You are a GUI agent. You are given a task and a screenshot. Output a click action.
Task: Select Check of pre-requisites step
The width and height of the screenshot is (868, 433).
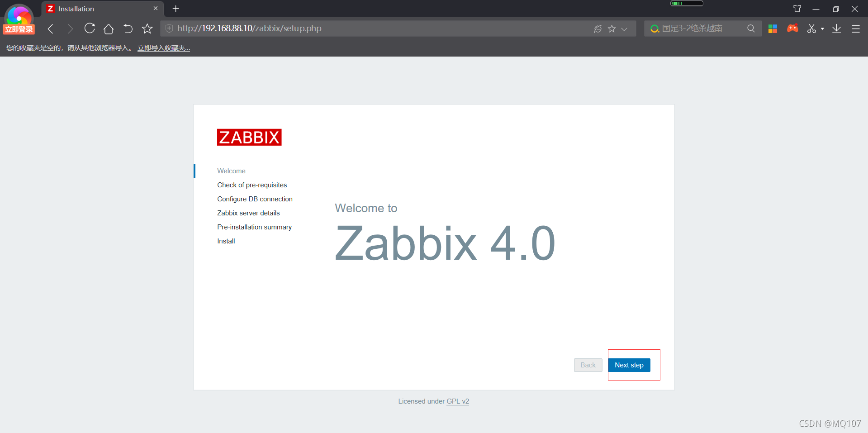point(252,185)
